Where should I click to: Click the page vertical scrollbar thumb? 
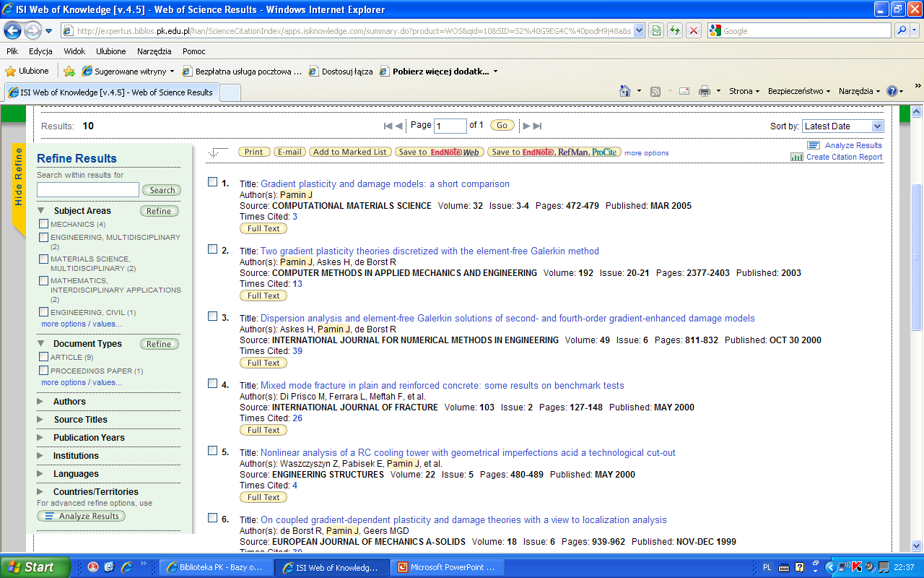pyautogui.click(x=917, y=256)
